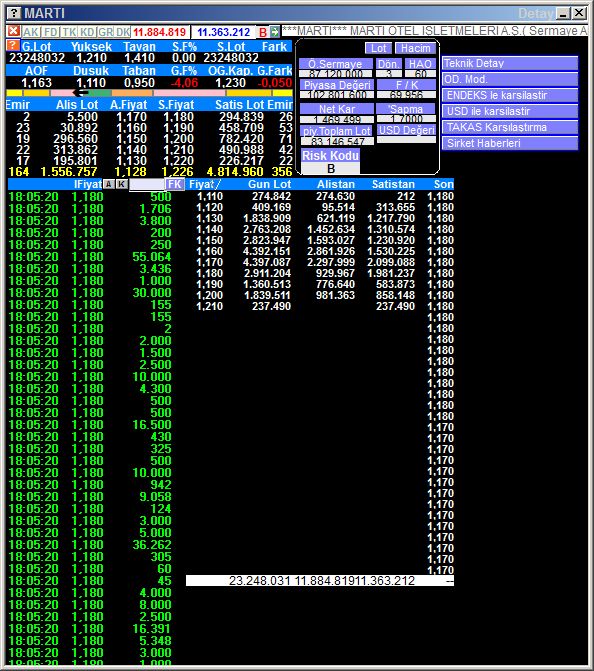This screenshot has width=594, height=671.
Task: Open Sirket Haberleri
Action: click(510, 143)
